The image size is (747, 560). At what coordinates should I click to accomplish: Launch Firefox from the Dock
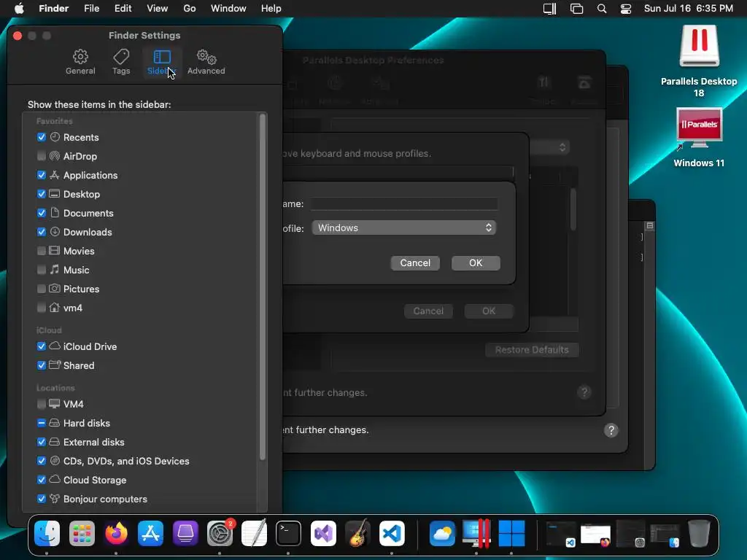(x=116, y=533)
